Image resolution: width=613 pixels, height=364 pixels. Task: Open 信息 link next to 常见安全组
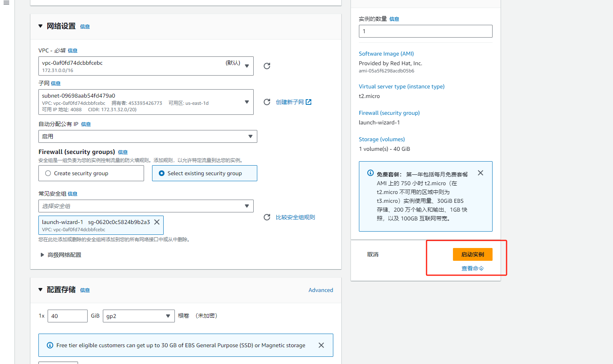(72, 194)
